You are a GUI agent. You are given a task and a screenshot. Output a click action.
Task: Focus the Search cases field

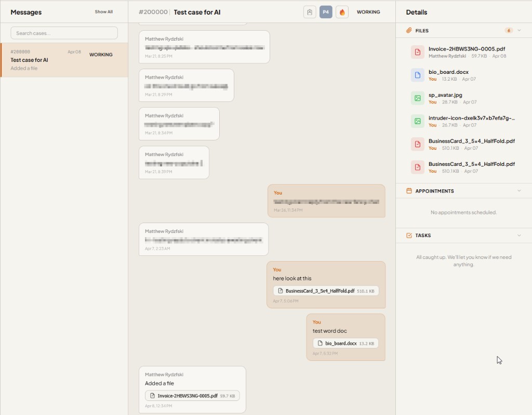point(64,33)
